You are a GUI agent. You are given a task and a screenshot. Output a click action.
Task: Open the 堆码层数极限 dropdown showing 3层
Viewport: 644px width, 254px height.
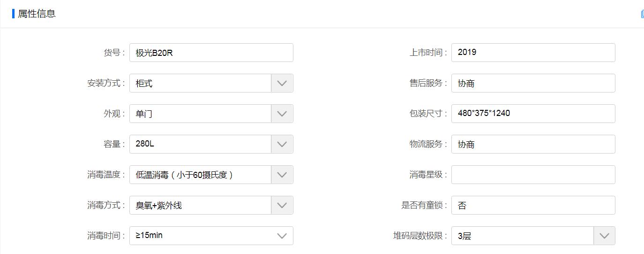[x=604, y=236]
